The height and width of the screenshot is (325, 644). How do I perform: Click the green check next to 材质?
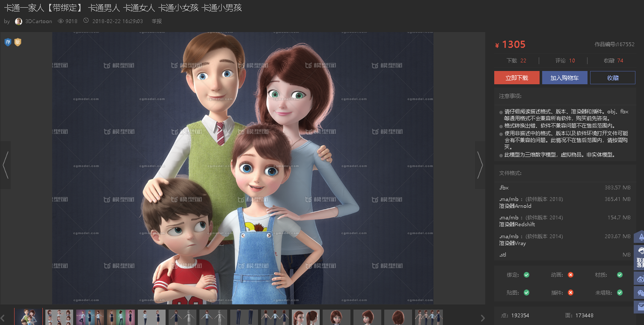pos(620,275)
